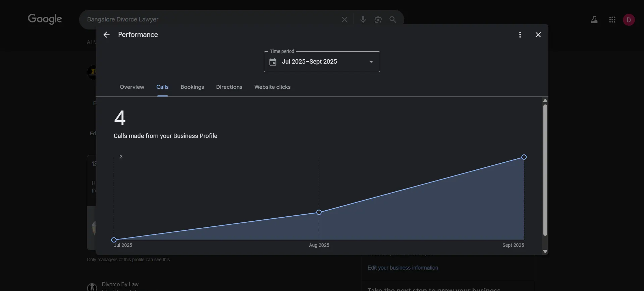Click the Sept 2025 data point on chart
Image resolution: width=644 pixels, height=291 pixels.
524,157
